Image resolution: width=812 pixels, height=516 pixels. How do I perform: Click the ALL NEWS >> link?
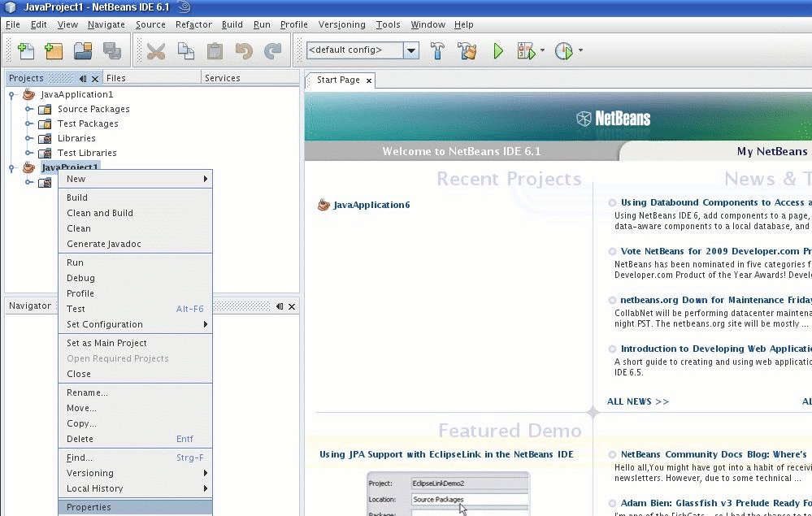(x=638, y=401)
